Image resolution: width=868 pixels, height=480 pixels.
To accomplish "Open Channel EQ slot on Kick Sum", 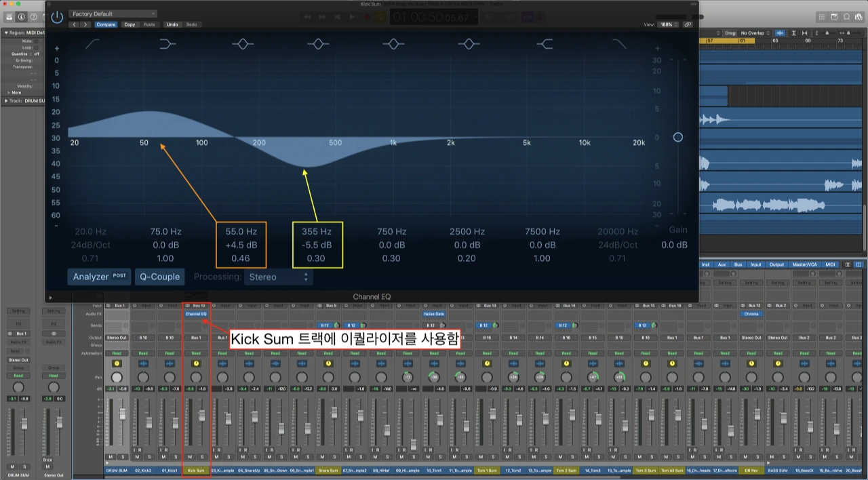I will coord(196,314).
